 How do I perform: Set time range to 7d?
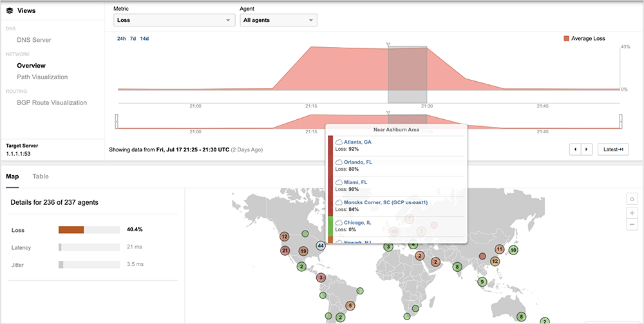pos(133,39)
